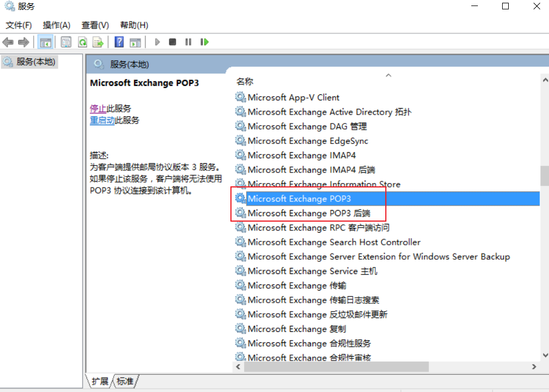Click the 重启动 link to restart service

pyautogui.click(x=102, y=120)
